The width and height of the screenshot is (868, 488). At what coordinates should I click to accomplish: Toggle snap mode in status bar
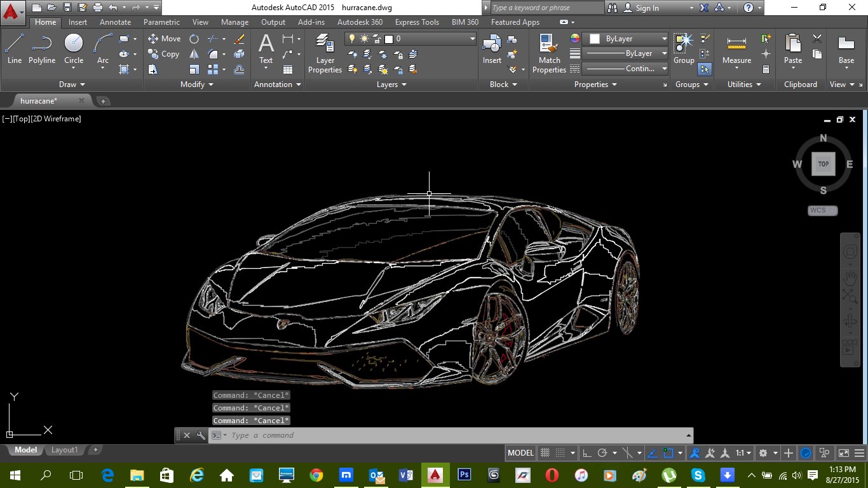559,453
